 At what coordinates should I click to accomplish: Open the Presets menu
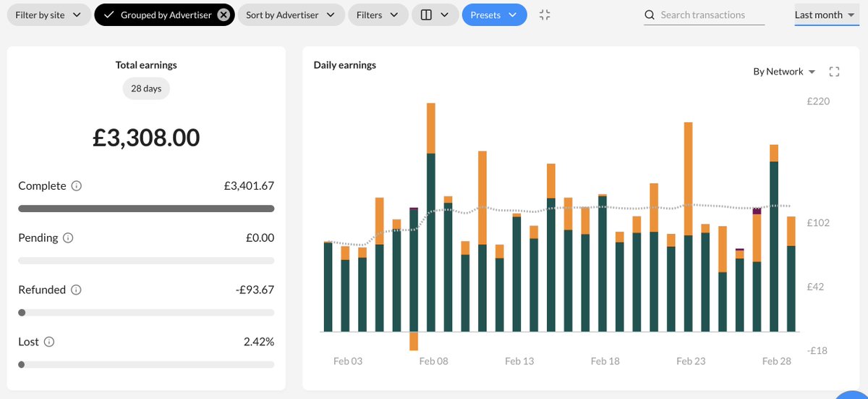coord(494,14)
